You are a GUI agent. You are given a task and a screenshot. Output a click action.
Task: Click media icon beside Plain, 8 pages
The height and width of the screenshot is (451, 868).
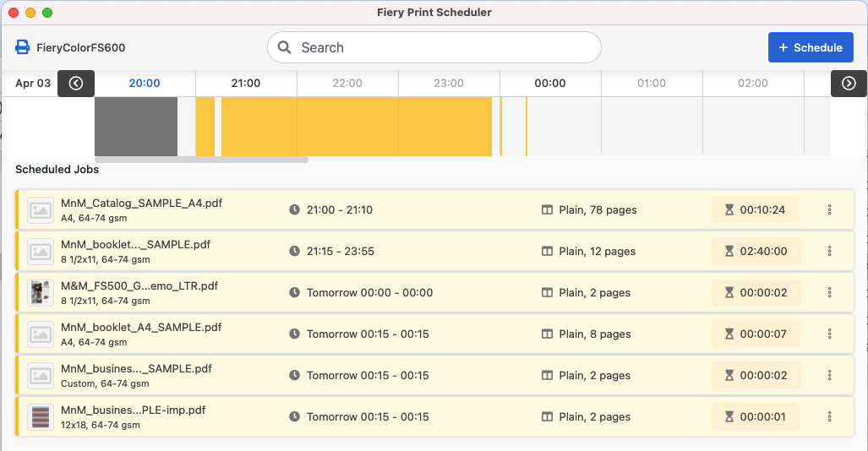(547, 334)
